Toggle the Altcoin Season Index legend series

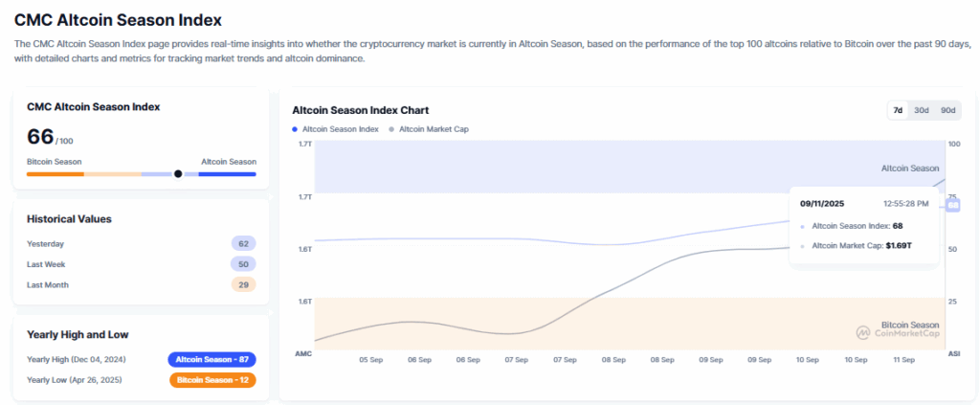336,128
